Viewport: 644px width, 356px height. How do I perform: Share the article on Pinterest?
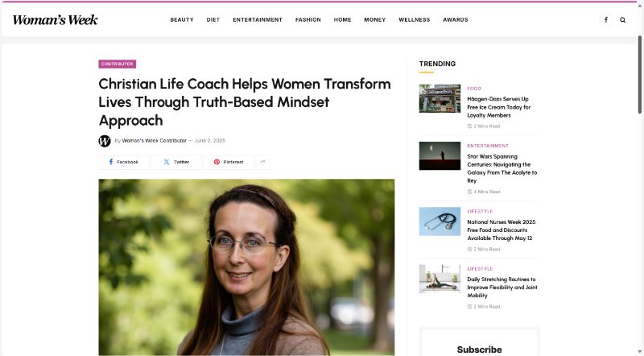[x=229, y=162]
